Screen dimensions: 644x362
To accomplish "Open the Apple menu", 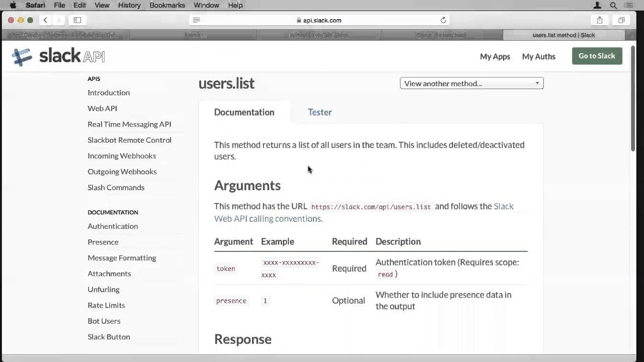I will 13,6.
